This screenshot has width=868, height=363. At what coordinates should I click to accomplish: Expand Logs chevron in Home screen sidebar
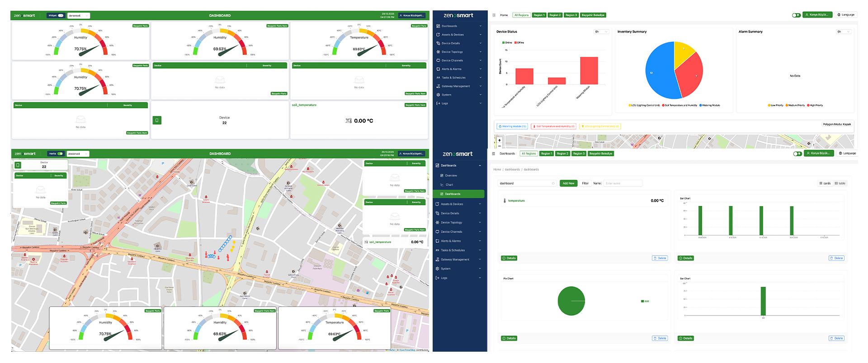click(x=480, y=103)
